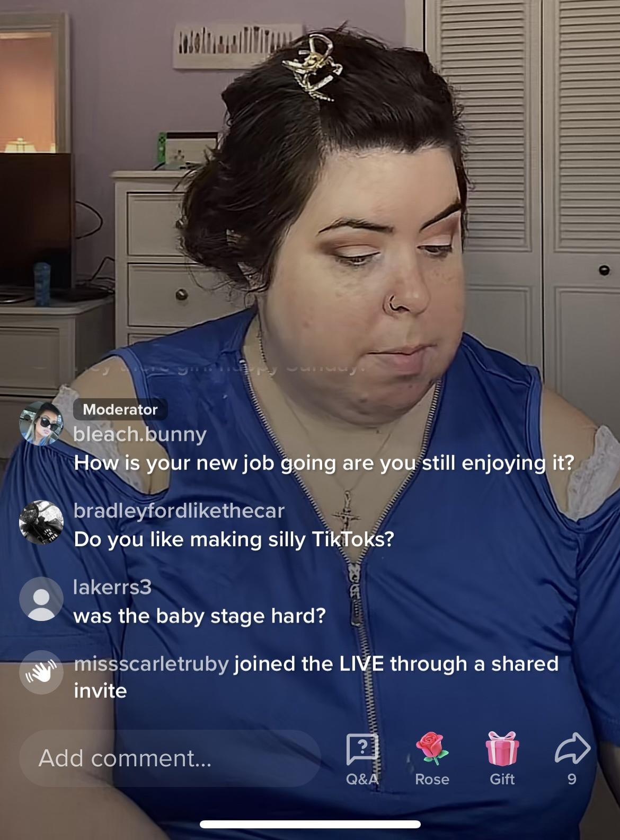Open bleach.bunny's profile picture

pos(41,424)
